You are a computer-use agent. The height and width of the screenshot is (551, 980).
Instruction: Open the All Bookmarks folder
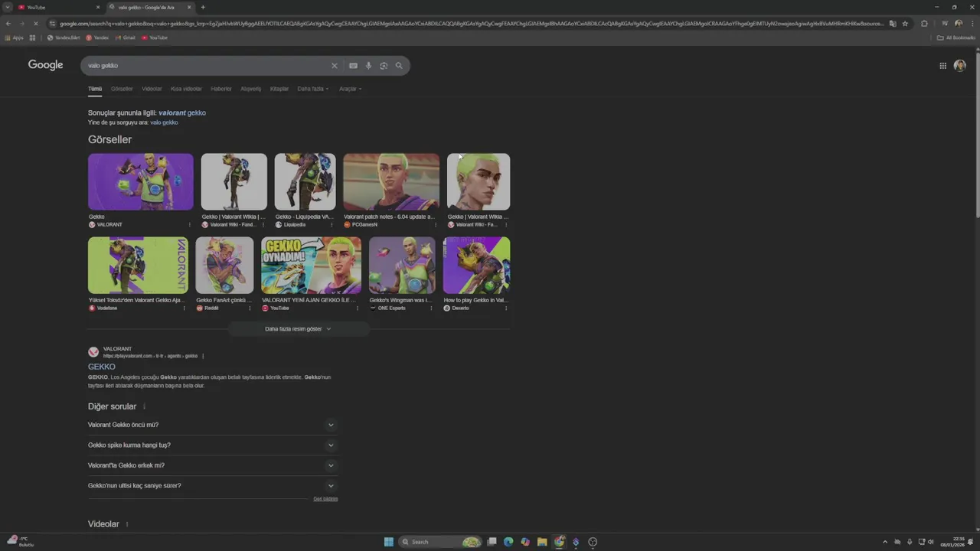[956, 37]
